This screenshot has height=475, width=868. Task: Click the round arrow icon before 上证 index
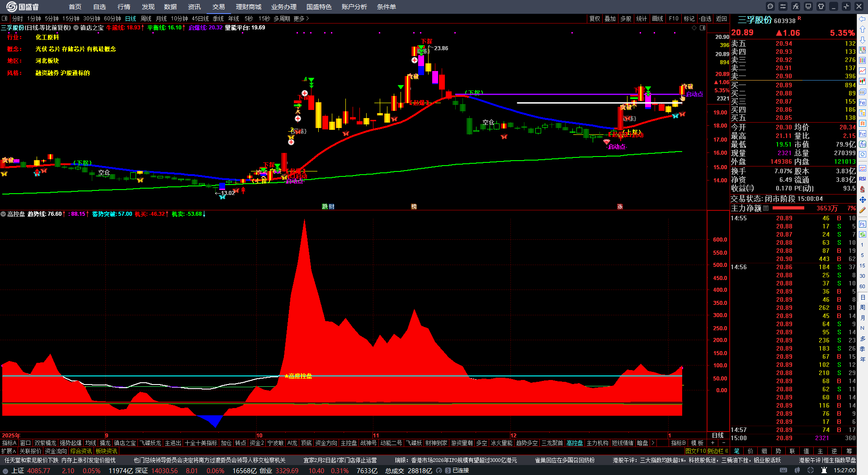(x=5, y=470)
